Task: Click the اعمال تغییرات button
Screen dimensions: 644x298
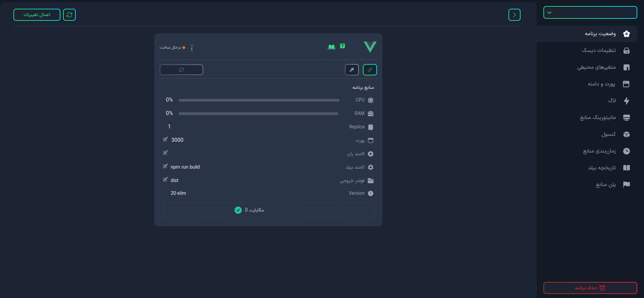Action: tap(37, 15)
